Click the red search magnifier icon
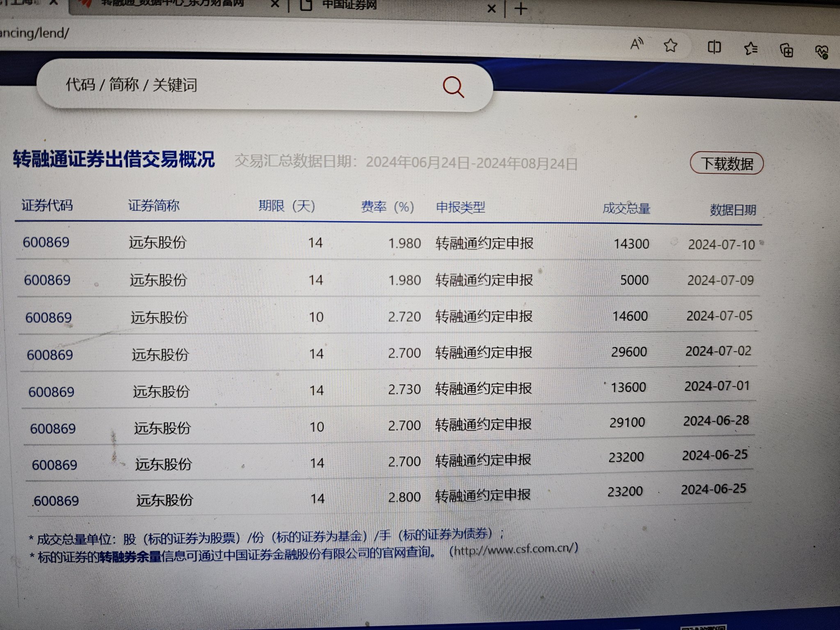Image resolution: width=840 pixels, height=630 pixels. (453, 87)
